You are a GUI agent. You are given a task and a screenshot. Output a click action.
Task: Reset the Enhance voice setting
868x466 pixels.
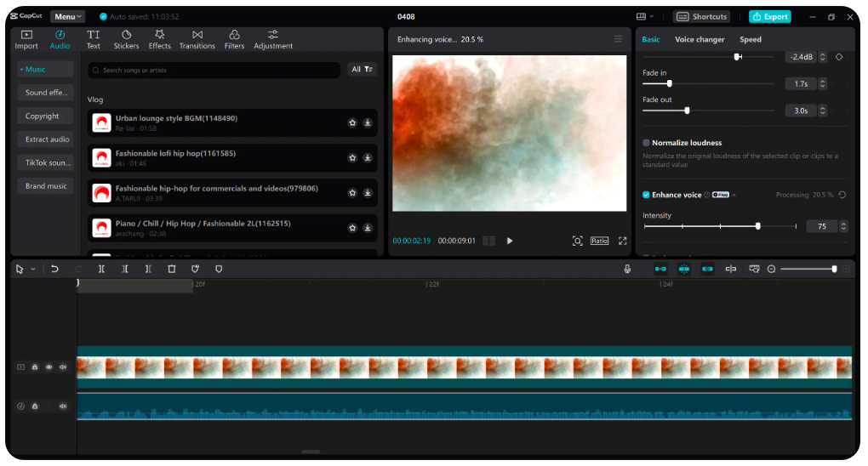tap(842, 195)
